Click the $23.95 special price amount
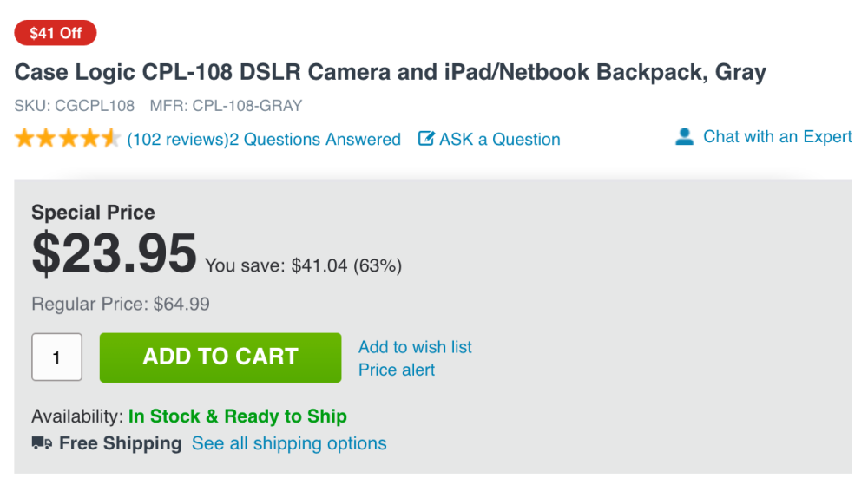This screenshot has height=485, width=868. point(114,252)
